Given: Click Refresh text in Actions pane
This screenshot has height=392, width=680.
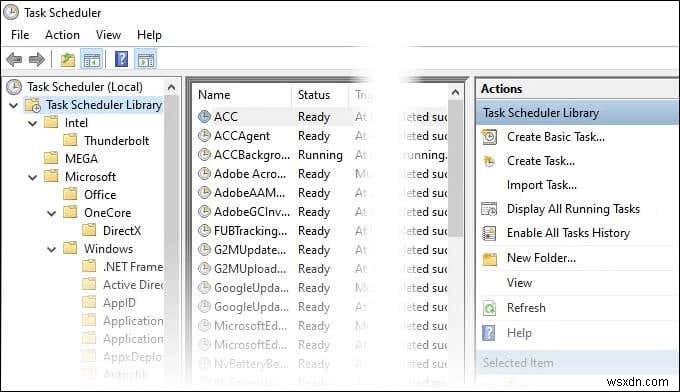Looking at the screenshot, I should click(x=526, y=308).
